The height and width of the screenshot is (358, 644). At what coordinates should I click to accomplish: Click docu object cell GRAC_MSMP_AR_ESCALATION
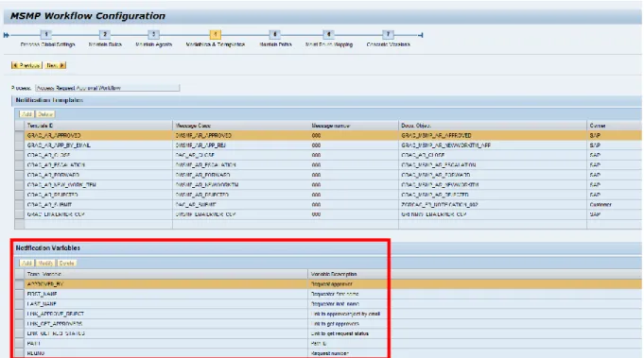tap(493, 165)
